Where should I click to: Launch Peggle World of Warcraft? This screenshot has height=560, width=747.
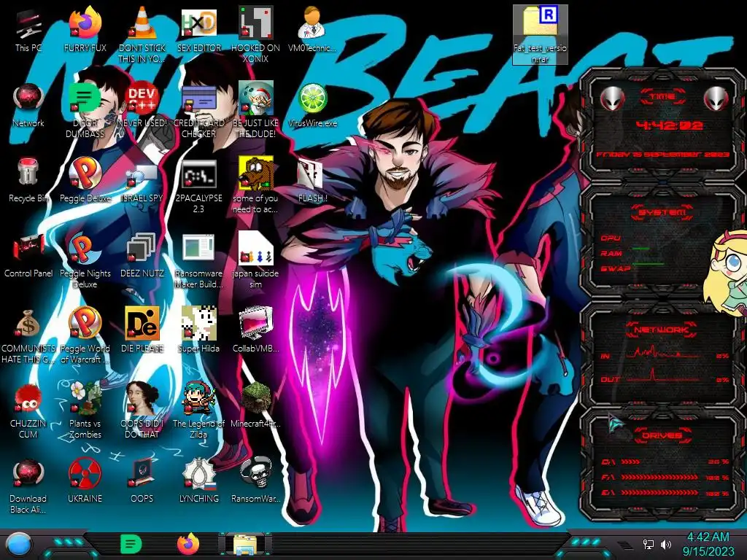[85, 335]
